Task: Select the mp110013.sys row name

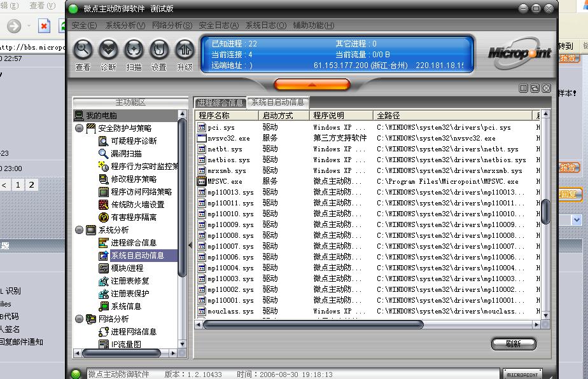Action: click(230, 192)
